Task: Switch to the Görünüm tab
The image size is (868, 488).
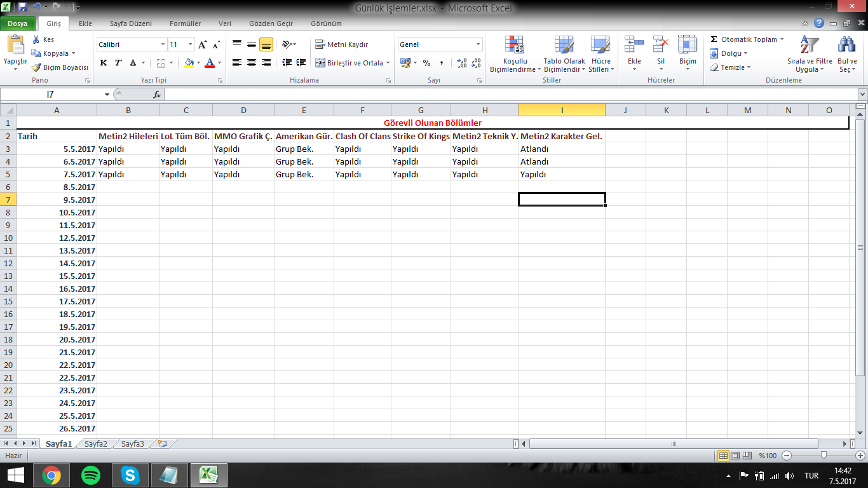Action: 326,24
